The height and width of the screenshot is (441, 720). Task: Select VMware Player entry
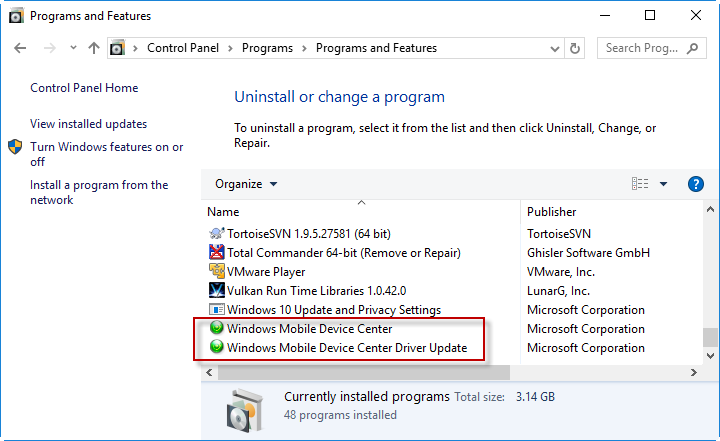(x=266, y=272)
